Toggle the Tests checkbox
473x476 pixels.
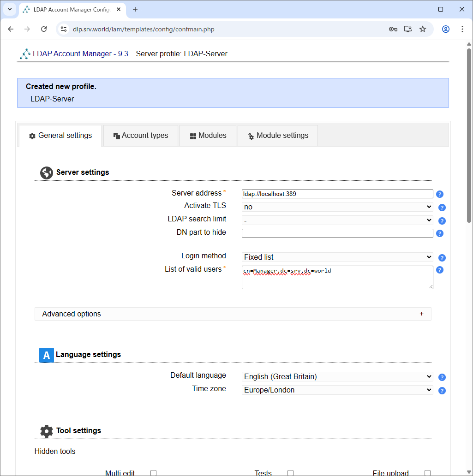coord(290,473)
